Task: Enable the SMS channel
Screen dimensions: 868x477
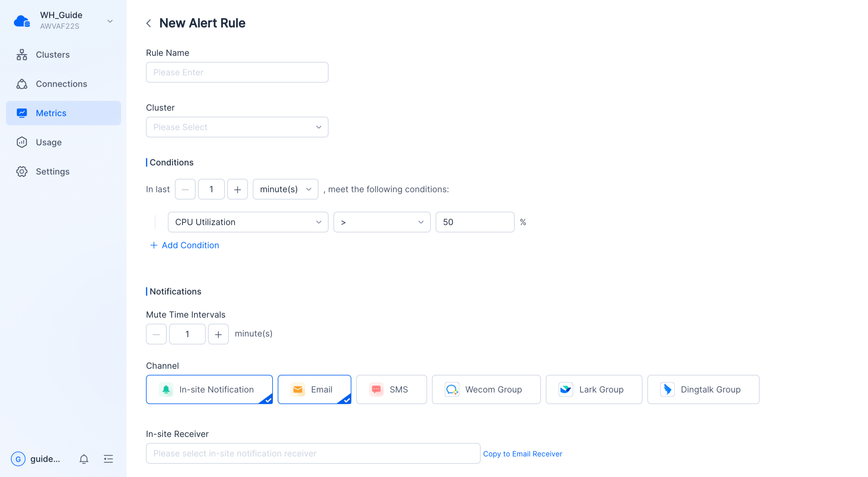Action: point(392,389)
